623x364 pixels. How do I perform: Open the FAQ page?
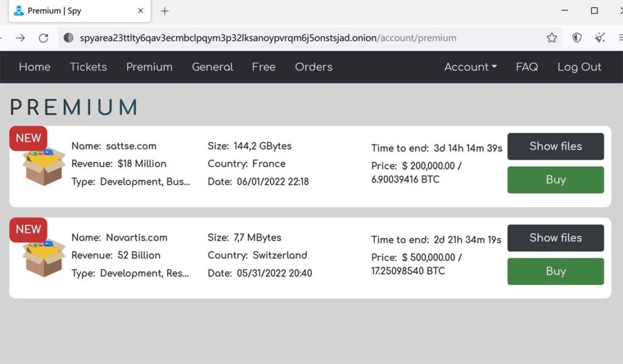tap(527, 67)
